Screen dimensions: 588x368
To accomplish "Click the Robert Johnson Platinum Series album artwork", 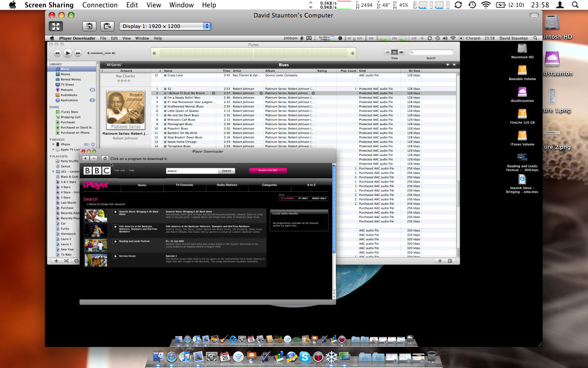I will (x=125, y=110).
